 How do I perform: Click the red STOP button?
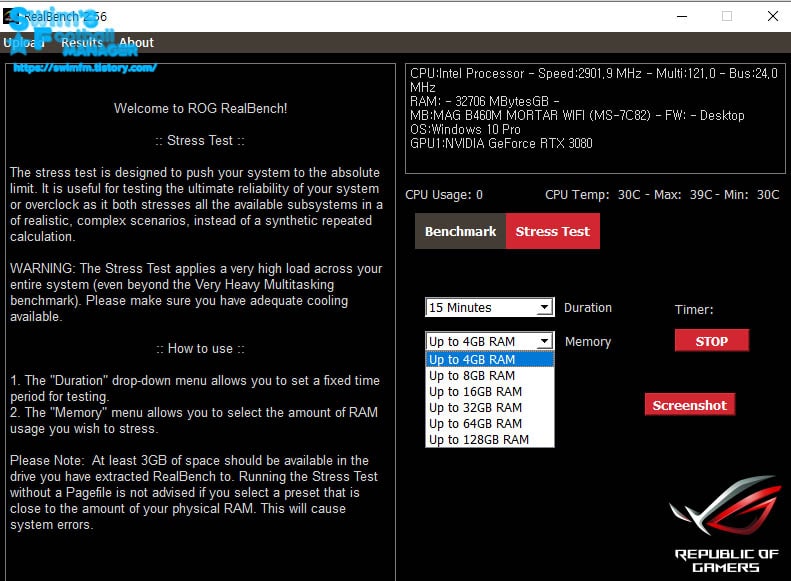pyautogui.click(x=711, y=341)
